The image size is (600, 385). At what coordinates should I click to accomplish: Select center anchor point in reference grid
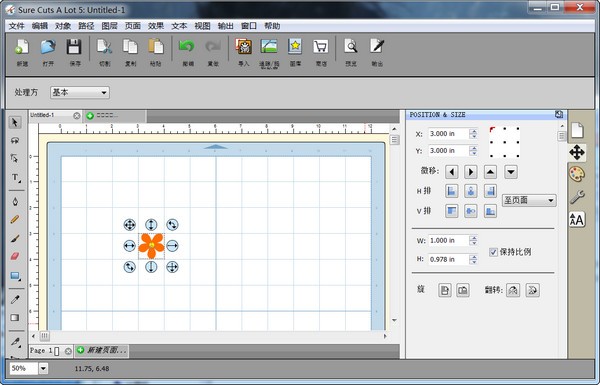505,142
